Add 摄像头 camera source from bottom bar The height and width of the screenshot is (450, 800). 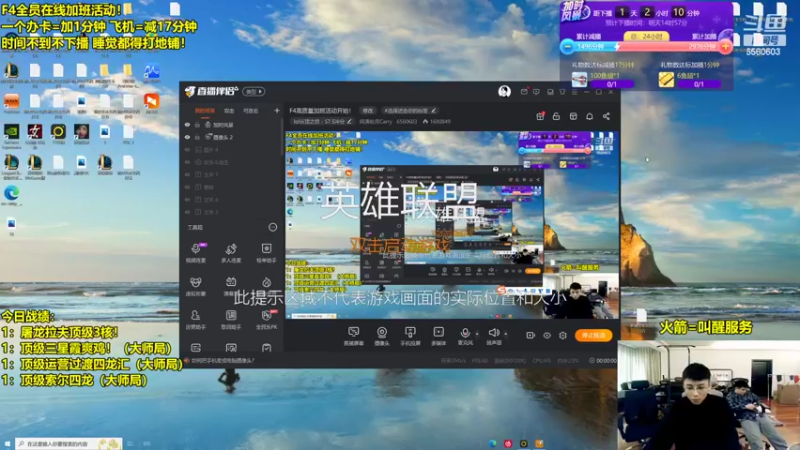tap(382, 336)
